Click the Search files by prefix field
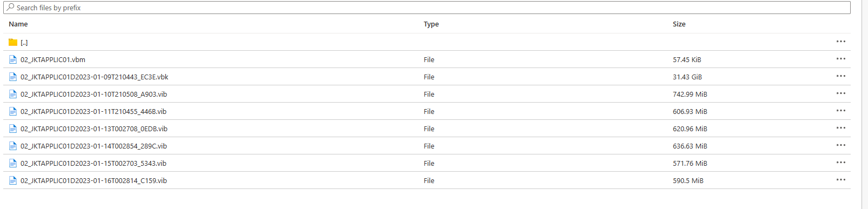The width and height of the screenshot is (868, 209). coord(427,8)
